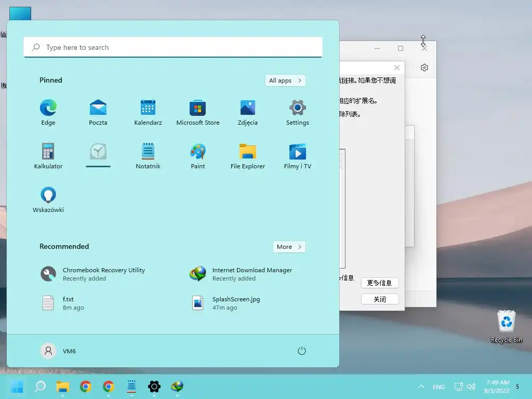532x399 pixels.
Task: Launch Paint from the Pinned section
Action: click(198, 156)
